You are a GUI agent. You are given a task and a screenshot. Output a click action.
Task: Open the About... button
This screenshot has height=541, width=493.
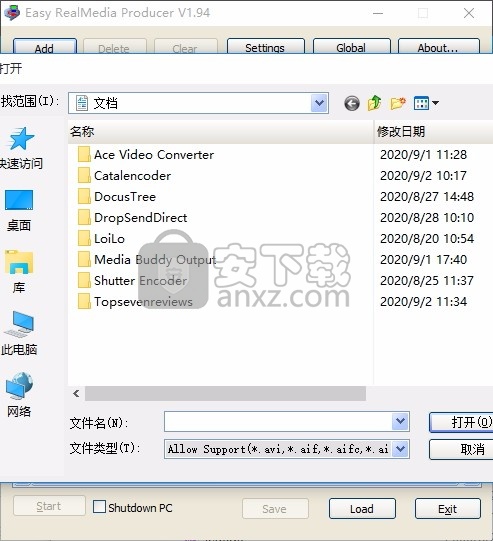439,46
